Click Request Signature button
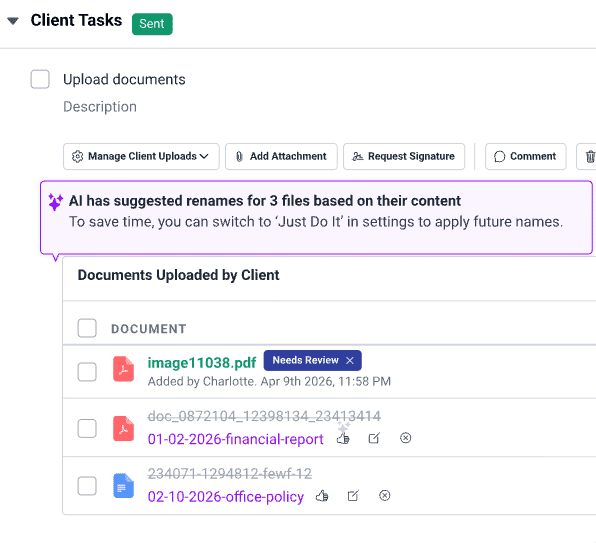Viewport: 596px width, 543px height. click(x=404, y=156)
